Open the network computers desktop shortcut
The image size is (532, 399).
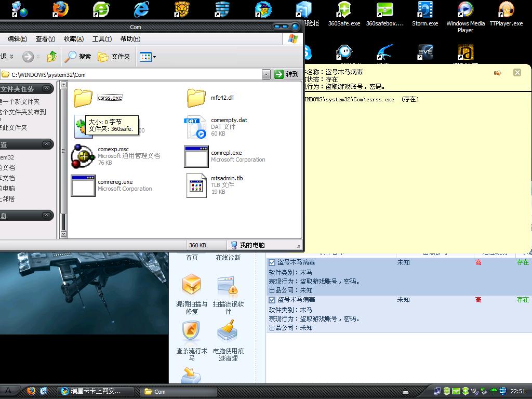point(19,9)
